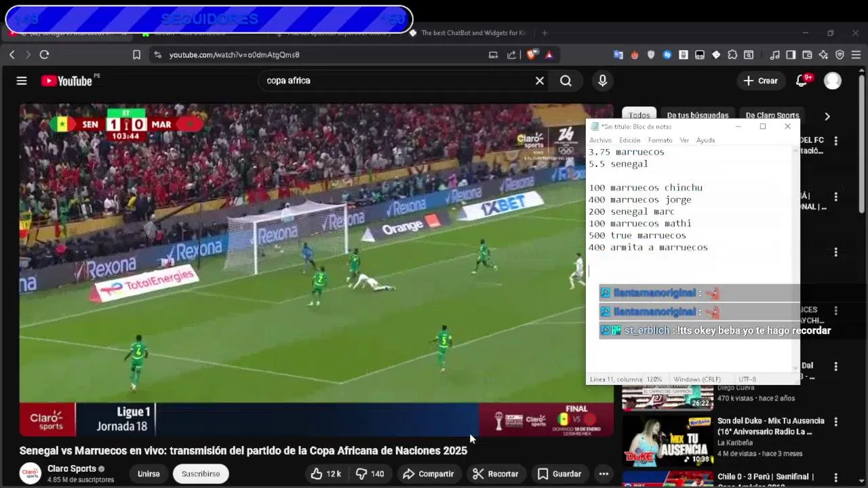Click the st_erblich chat message
868x488 pixels.
(715, 331)
